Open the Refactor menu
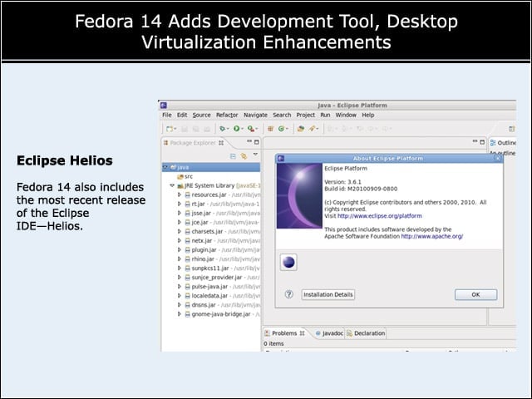Screen dimensions: 532x399 (x=227, y=115)
